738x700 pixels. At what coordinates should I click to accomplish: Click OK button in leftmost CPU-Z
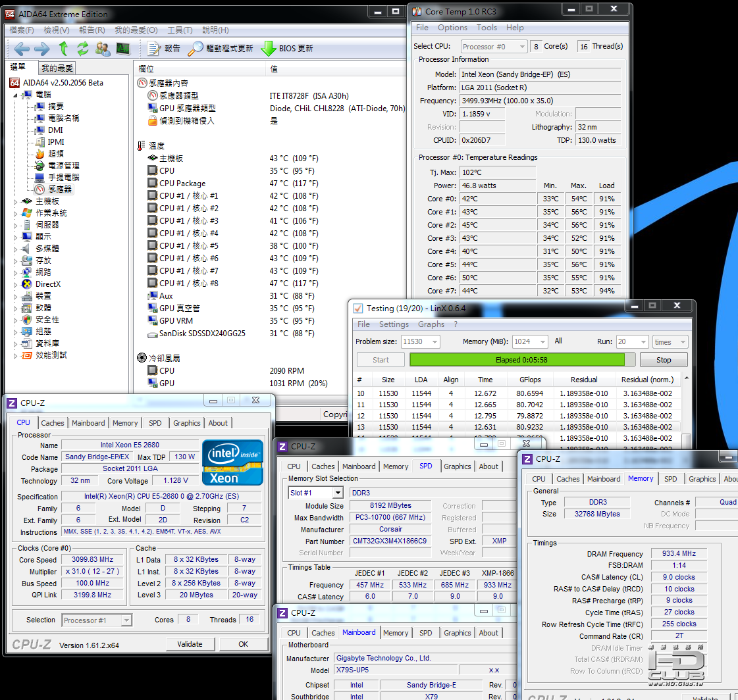click(x=244, y=644)
